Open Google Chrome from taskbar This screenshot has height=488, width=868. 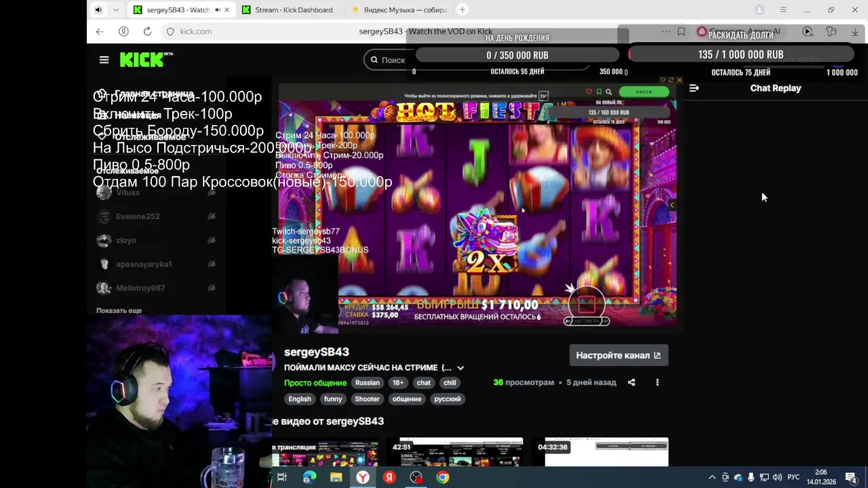442,477
